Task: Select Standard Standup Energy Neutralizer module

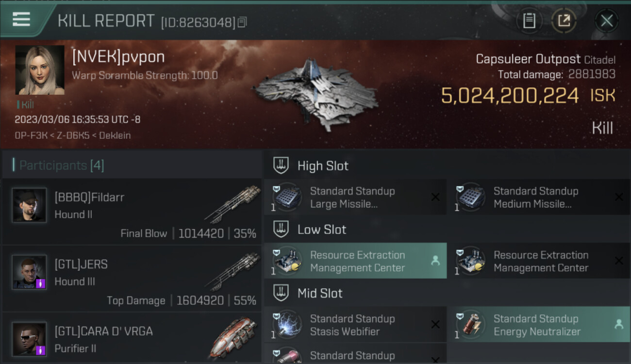Action: pyautogui.click(x=538, y=325)
